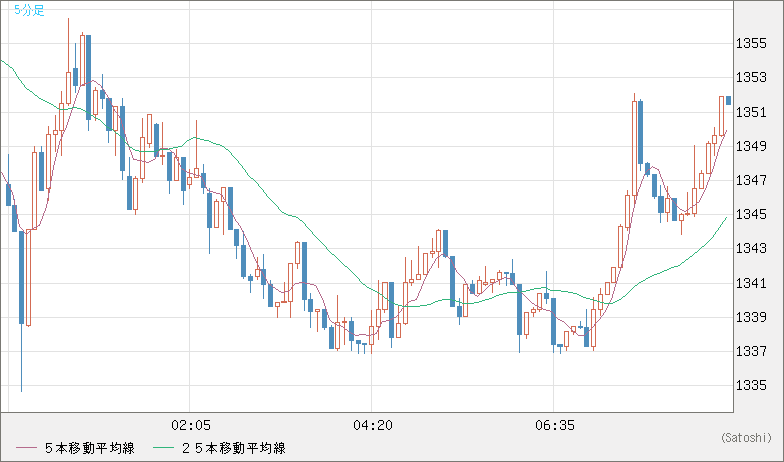Click the purple legend line swatch
The height and width of the screenshot is (462, 784).
[26, 448]
